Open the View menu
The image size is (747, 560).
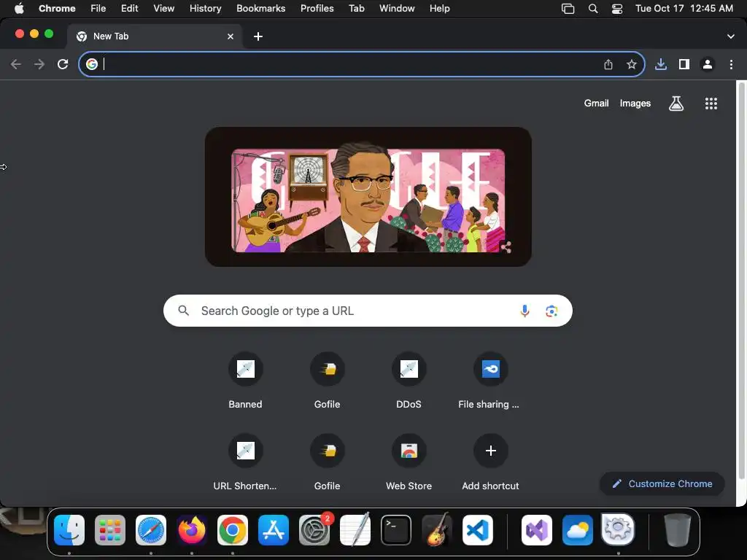tap(164, 9)
